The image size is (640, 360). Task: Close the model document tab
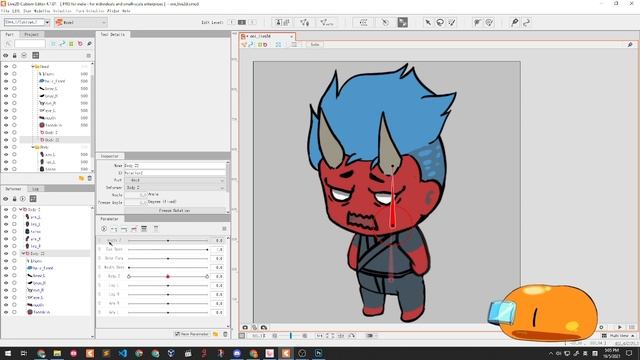(291, 36)
